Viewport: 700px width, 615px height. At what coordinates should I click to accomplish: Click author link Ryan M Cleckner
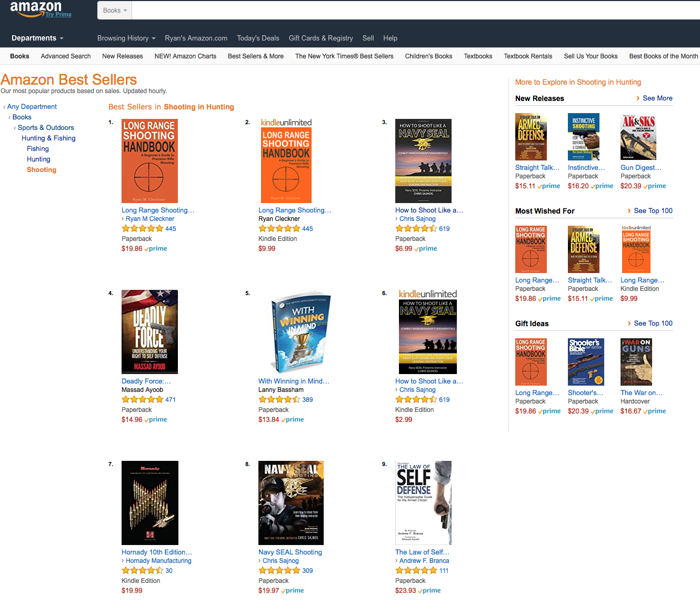pos(150,219)
